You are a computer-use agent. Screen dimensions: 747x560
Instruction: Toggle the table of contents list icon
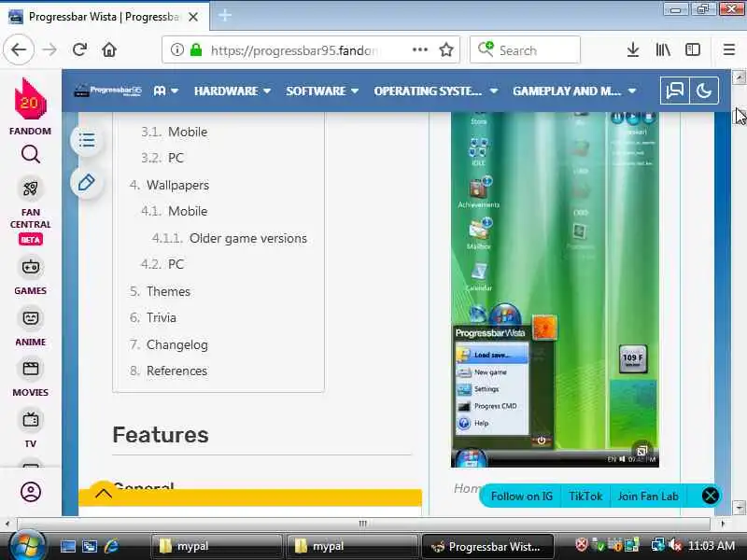click(x=87, y=141)
